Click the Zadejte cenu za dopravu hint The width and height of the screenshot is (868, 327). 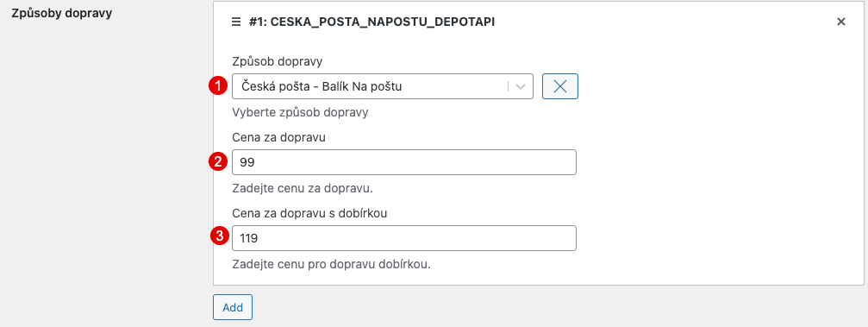[303, 188]
